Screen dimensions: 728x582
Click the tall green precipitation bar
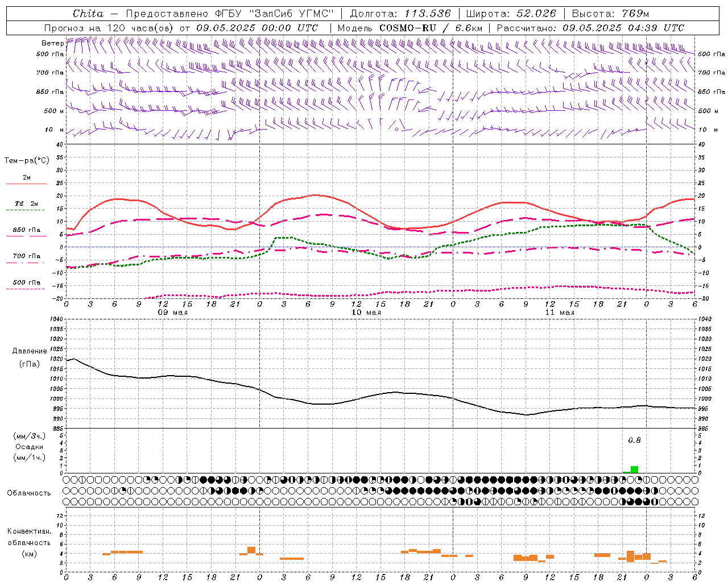634,469
